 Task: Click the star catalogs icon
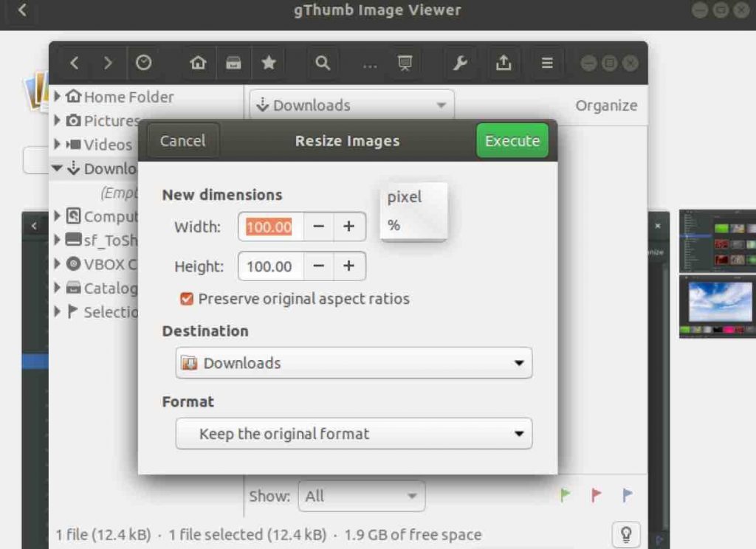point(269,63)
